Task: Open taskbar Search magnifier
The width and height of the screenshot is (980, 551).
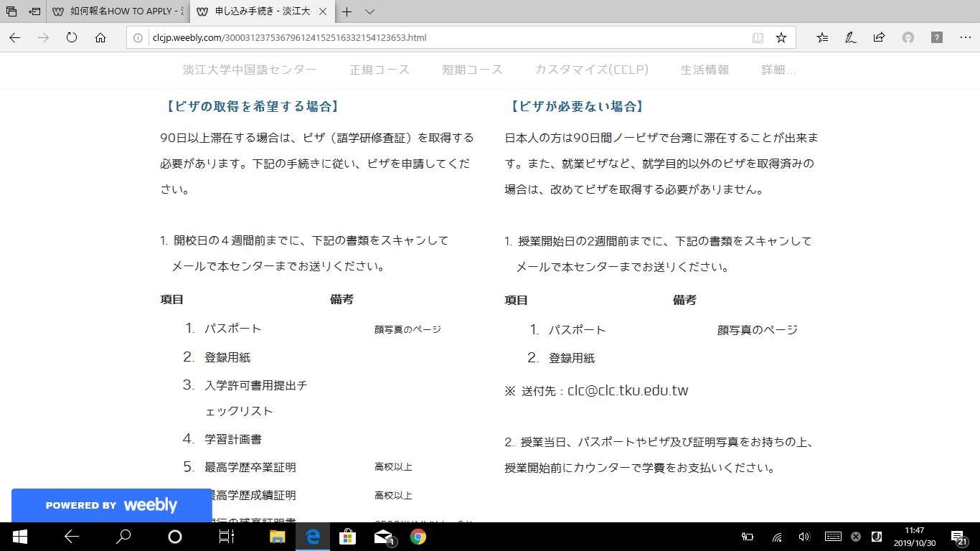Action: pos(123,536)
